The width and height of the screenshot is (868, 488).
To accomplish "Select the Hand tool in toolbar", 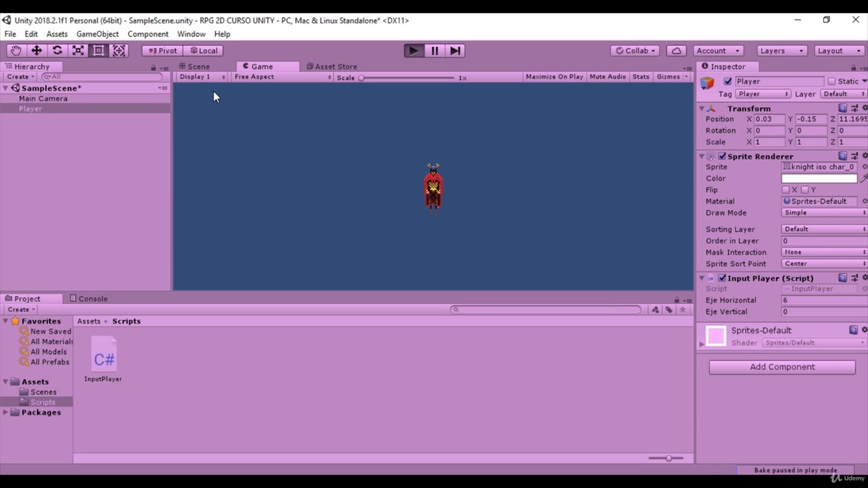I will click(x=16, y=50).
